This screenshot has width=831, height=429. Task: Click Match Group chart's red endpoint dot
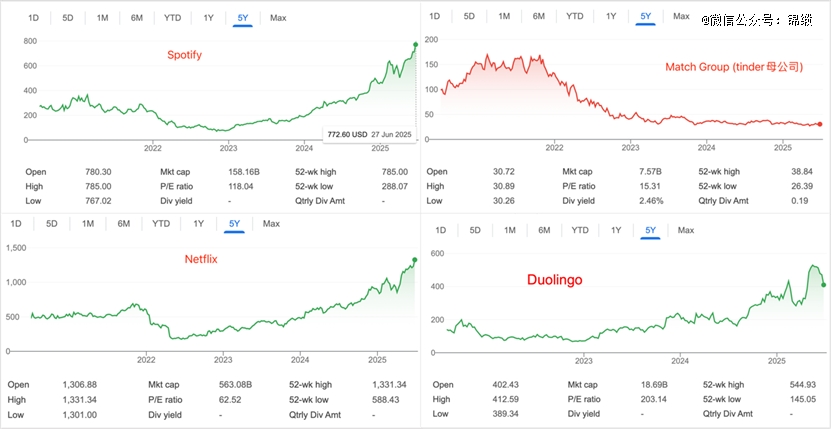820,124
